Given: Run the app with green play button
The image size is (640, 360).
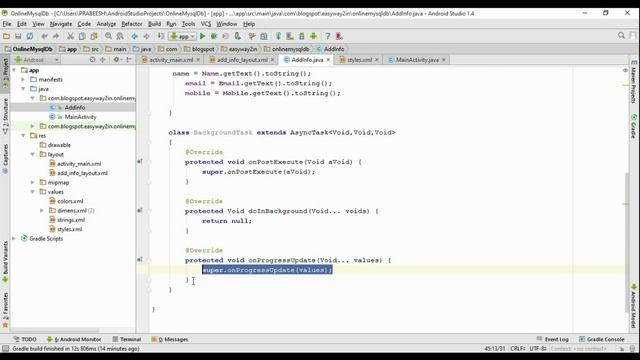Looking at the screenshot, I should 202,36.
